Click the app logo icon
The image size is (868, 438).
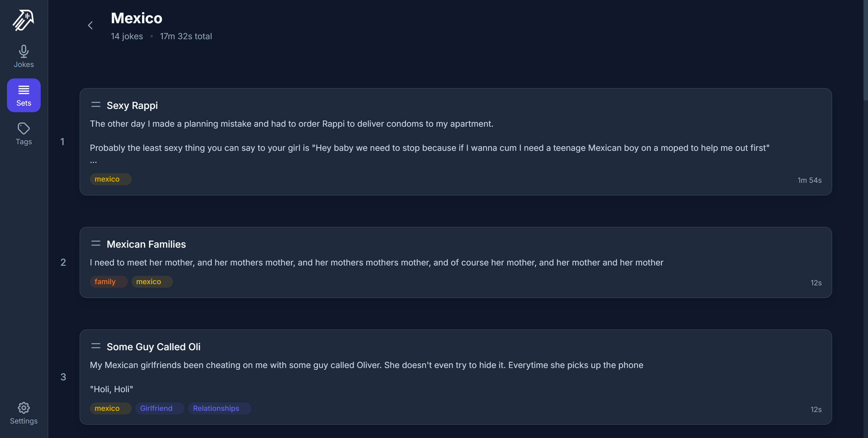point(23,20)
